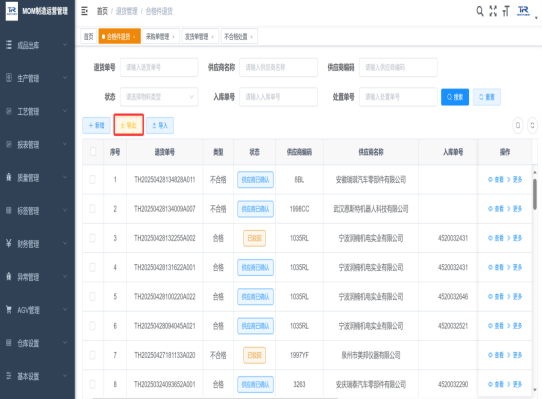Click the search magnifier icon in header
The width and height of the screenshot is (542, 399).
tap(480, 11)
